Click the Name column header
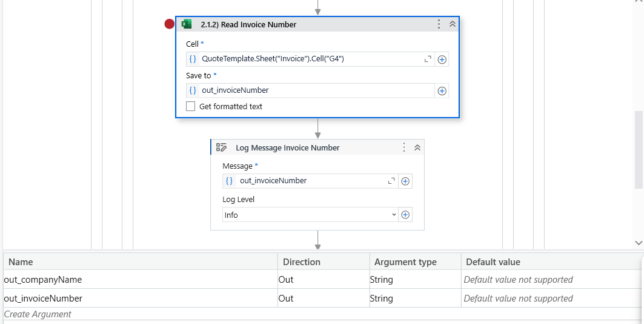644x324 pixels. click(21, 262)
